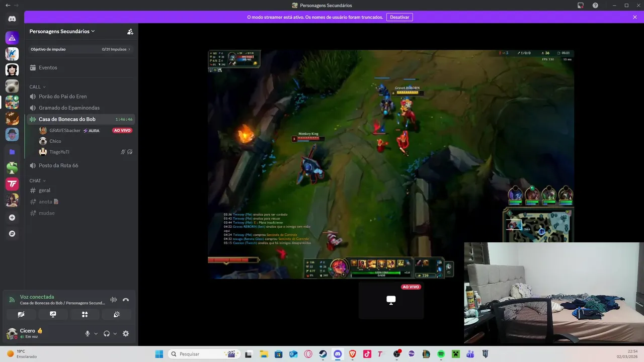Screen dimensions: 644x362
Task: Open the soundboard button
Action: (116, 314)
